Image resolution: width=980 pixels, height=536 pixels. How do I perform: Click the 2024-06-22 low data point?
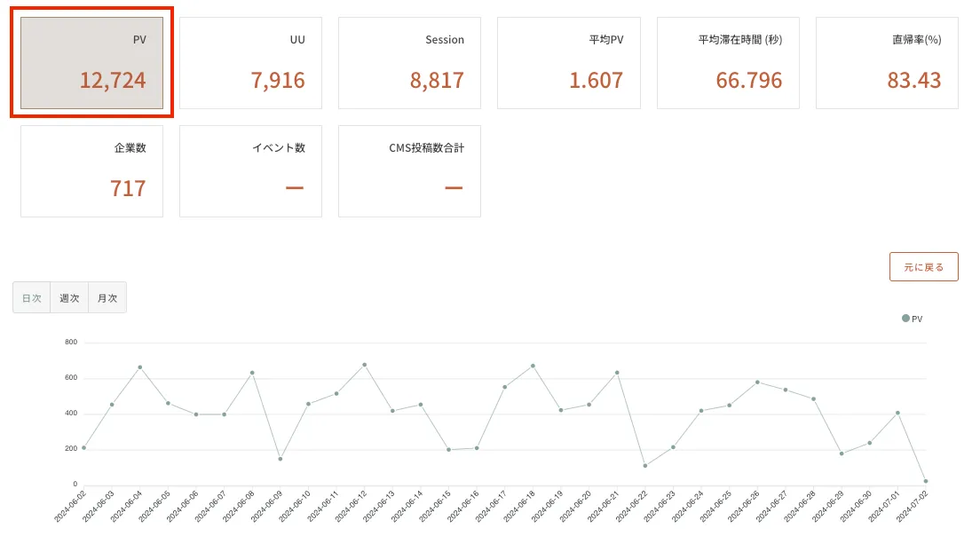tap(645, 466)
